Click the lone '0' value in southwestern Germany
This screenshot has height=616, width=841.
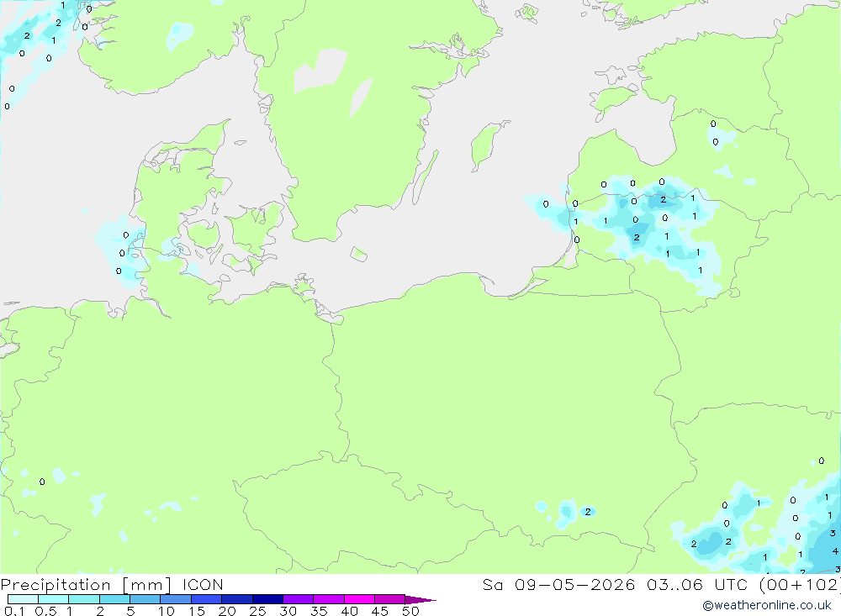(x=42, y=482)
